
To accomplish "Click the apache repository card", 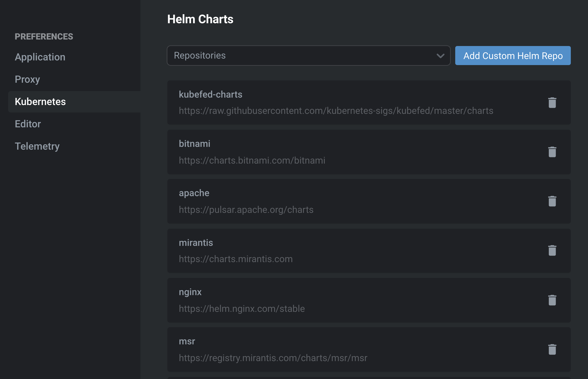I will pyautogui.click(x=344, y=201).
